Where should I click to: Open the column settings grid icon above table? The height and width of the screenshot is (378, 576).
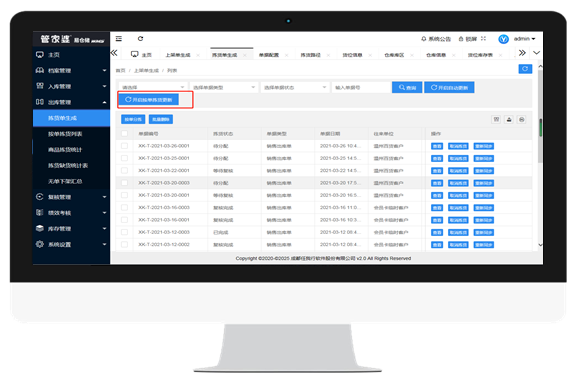coord(496,119)
